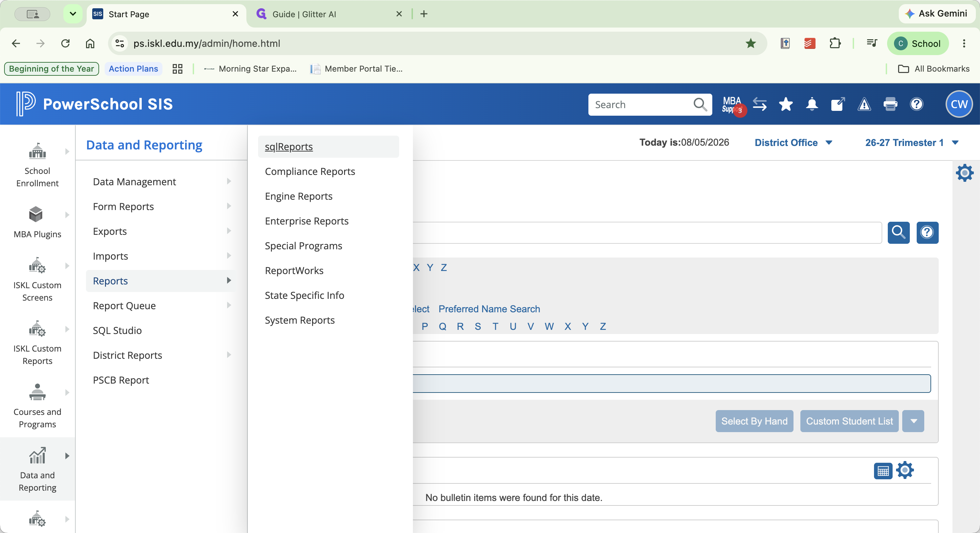This screenshot has width=980, height=533.
Task: Open the alert triangle icon
Action: 864,104
